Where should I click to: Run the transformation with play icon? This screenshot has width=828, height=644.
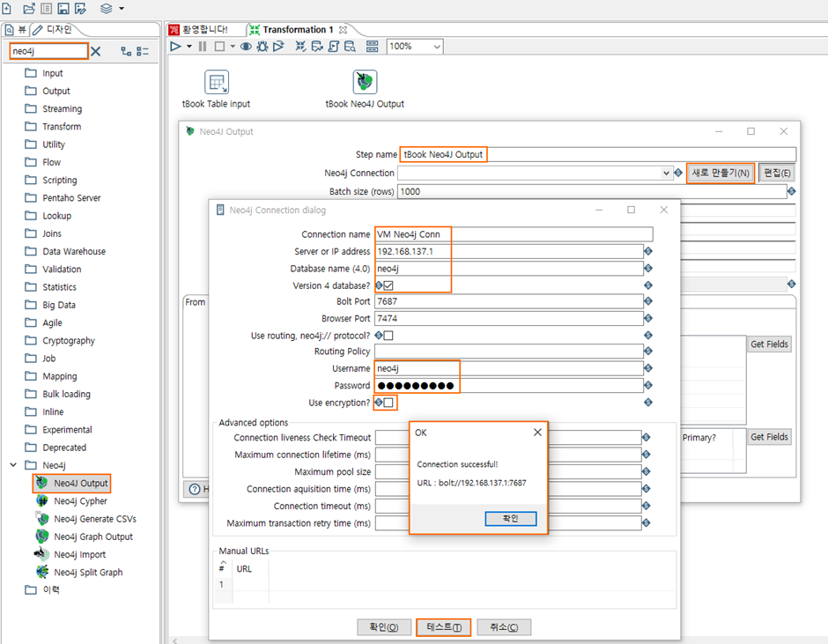tap(175, 47)
